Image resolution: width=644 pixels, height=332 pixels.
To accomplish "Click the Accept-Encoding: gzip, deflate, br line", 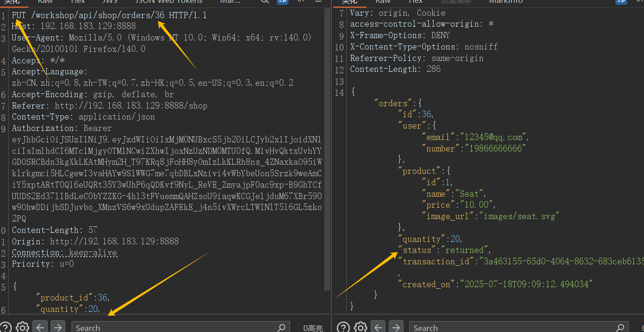I will [x=93, y=94].
